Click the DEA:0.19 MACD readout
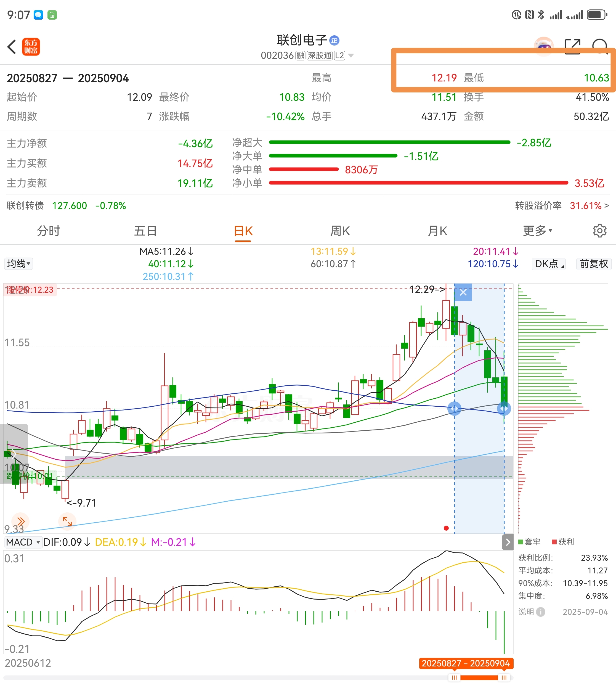Screen dimensions: 616x683 tap(121, 542)
